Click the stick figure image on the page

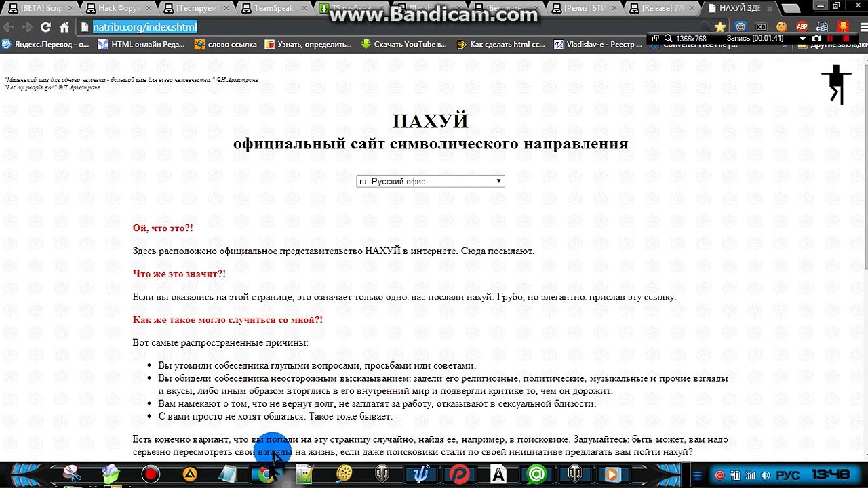tap(837, 85)
